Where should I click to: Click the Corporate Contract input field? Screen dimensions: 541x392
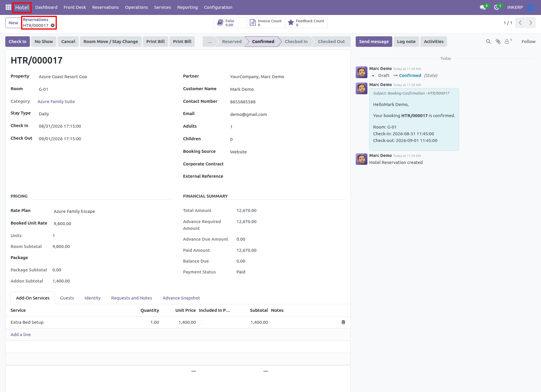tap(287, 164)
